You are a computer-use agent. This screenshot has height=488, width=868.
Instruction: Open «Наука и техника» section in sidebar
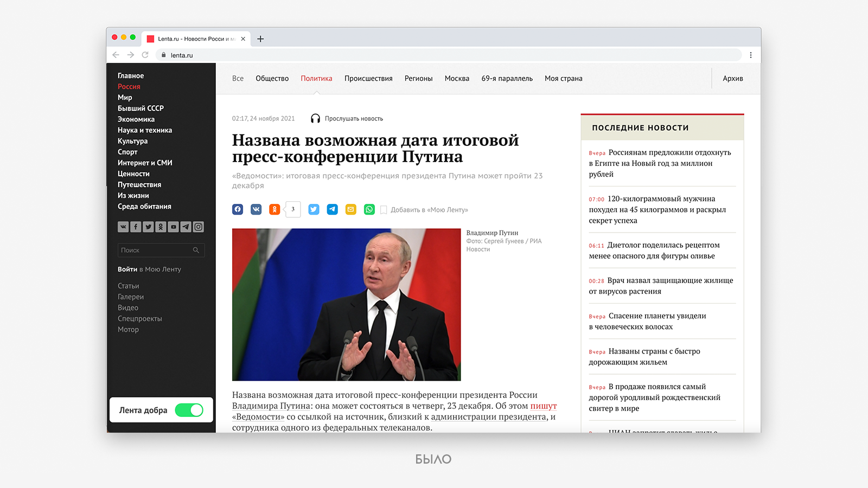(145, 130)
